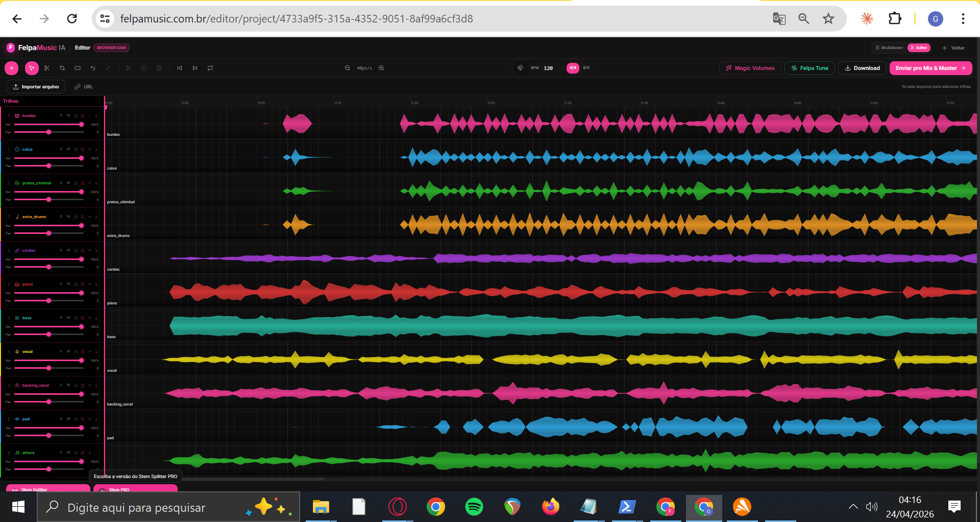
Task: Click Voltar in the top-right corner
Action: point(953,48)
